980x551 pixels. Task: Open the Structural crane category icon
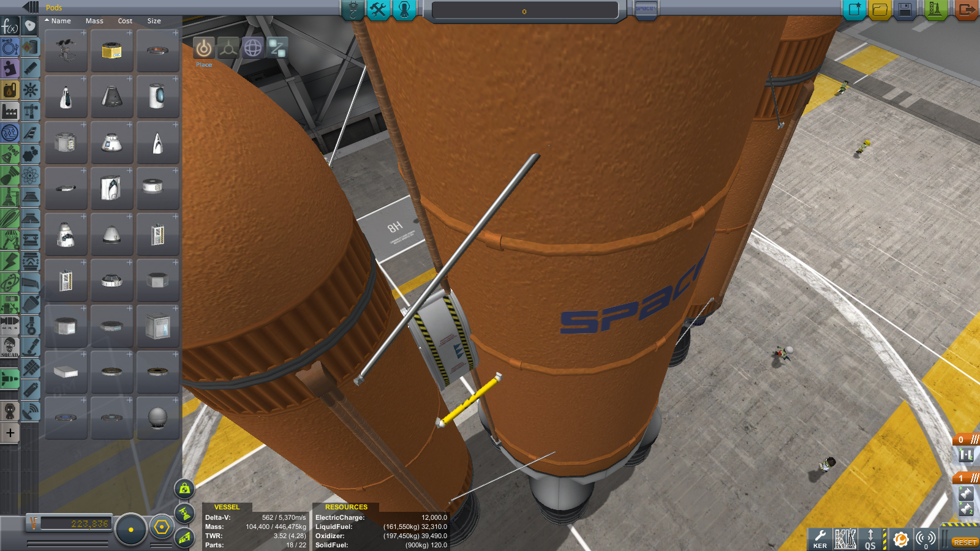coord(31,111)
